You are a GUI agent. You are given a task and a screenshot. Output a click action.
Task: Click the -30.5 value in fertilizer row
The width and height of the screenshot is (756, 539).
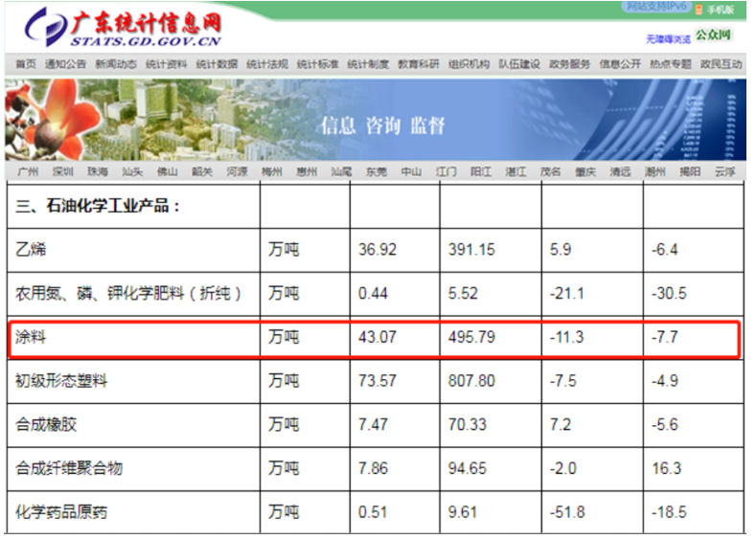pos(669,293)
